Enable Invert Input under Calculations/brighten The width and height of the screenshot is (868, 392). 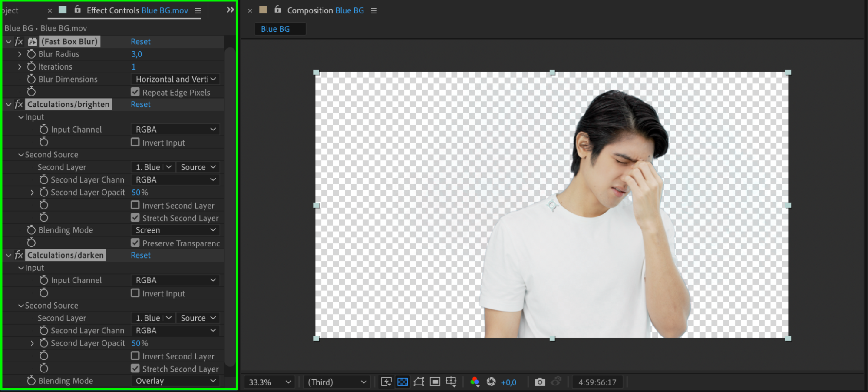[135, 143]
